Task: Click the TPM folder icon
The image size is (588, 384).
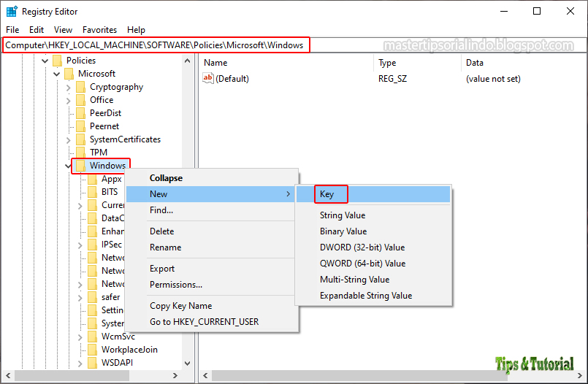Action: pos(80,153)
